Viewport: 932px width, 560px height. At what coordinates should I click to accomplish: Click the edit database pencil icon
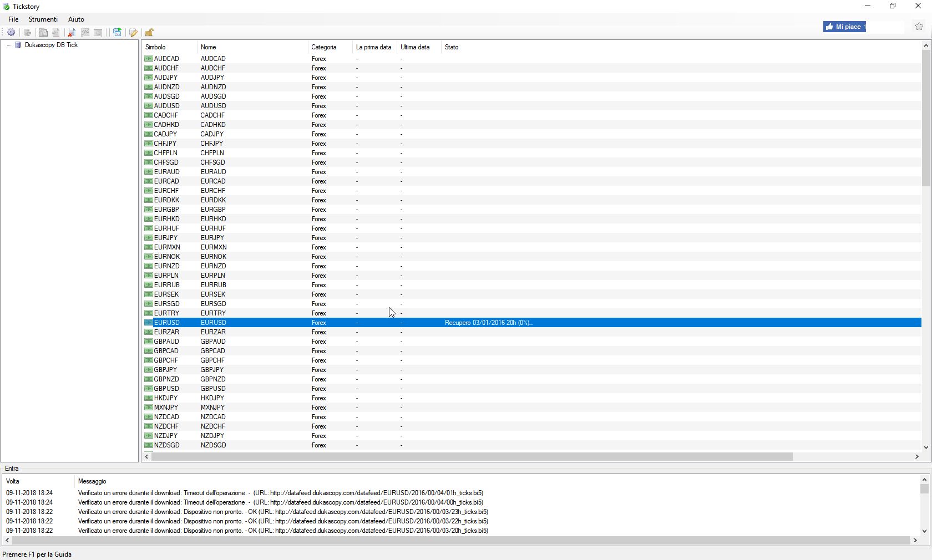coord(133,32)
